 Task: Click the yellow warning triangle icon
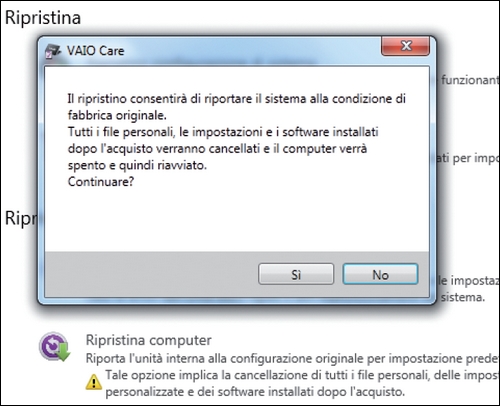(x=94, y=382)
